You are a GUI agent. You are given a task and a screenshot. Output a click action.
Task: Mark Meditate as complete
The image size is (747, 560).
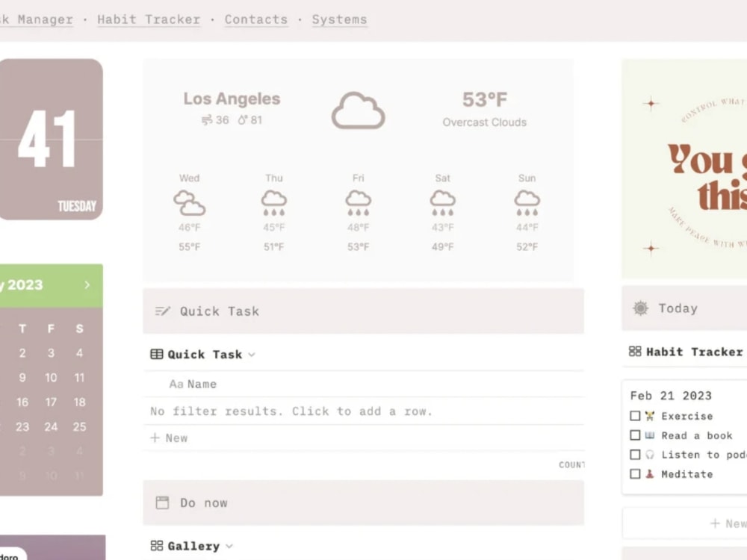[635, 473]
